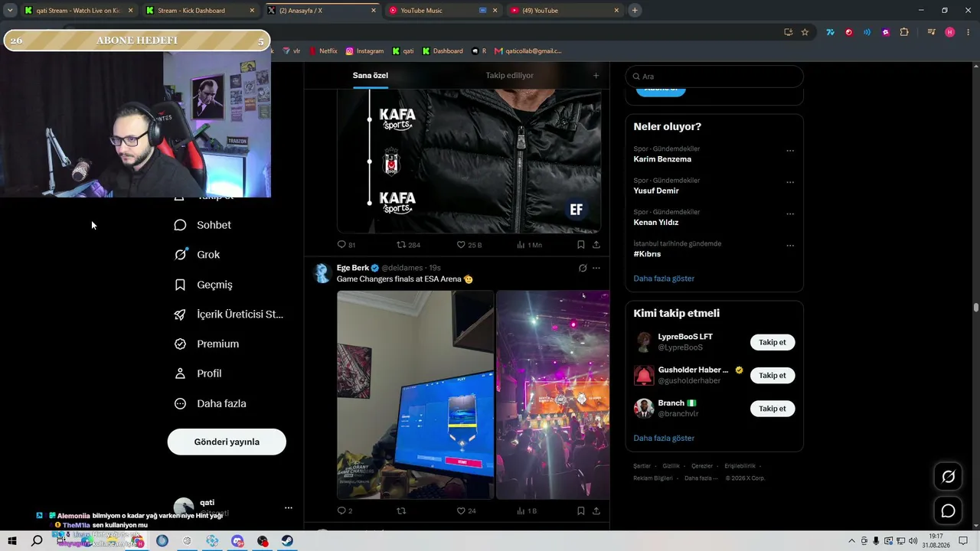Open floating Grok button at bottom right
The width and height of the screenshot is (980, 551).
point(948,477)
